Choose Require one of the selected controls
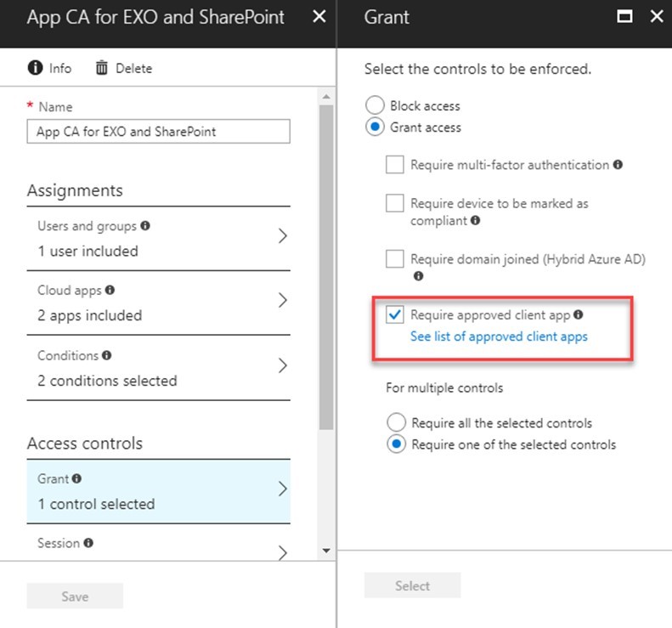672x628 pixels. pos(397,444)
